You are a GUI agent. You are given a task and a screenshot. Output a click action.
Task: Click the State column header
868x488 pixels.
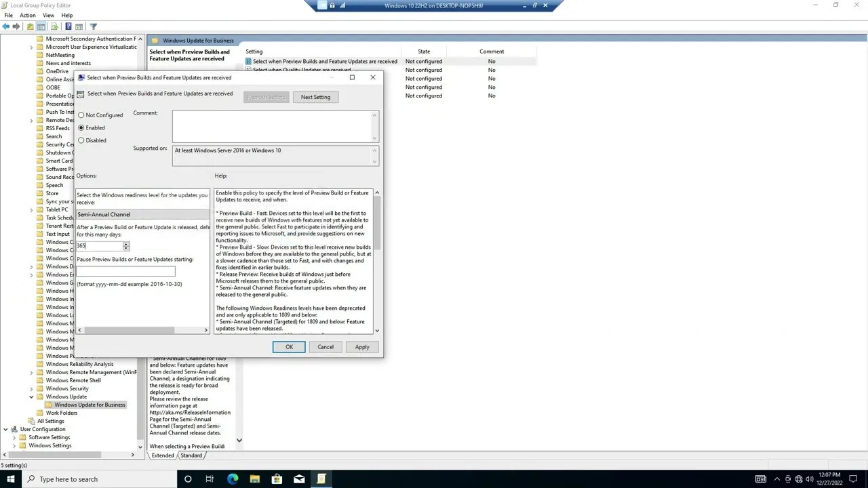pos(424,52)
